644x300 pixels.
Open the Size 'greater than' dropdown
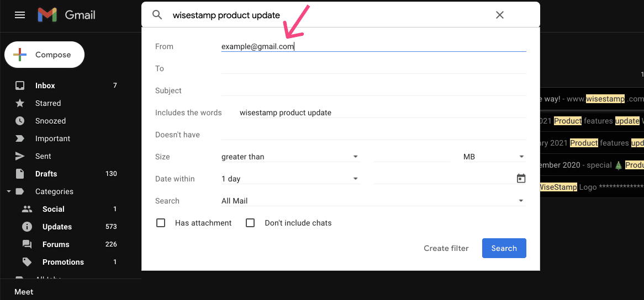click(x=290, y=157)
